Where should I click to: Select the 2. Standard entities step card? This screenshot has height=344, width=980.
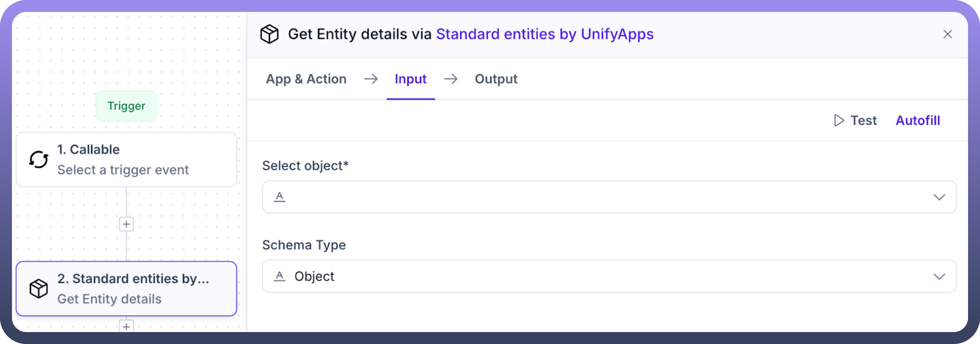click(126, 289)
